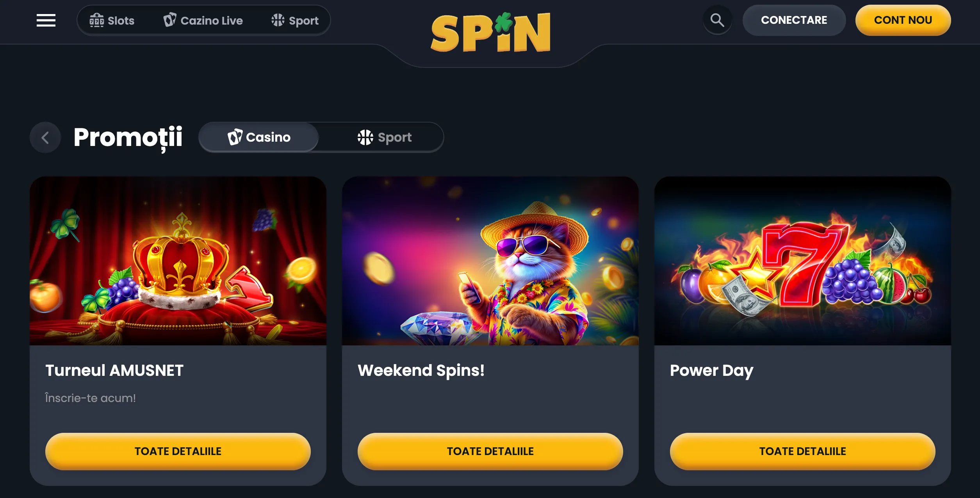Open the hamburger navigation menu
Screen dimensions: 980x498
(46, 21)
